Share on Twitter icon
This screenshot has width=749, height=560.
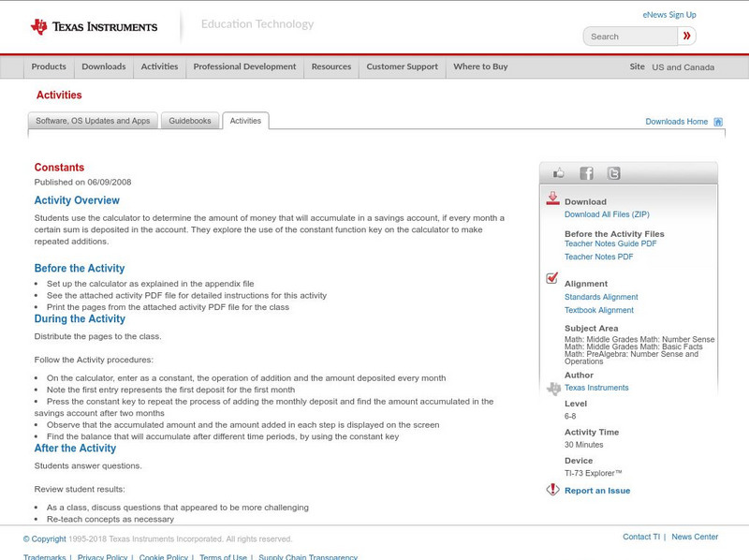614,173
